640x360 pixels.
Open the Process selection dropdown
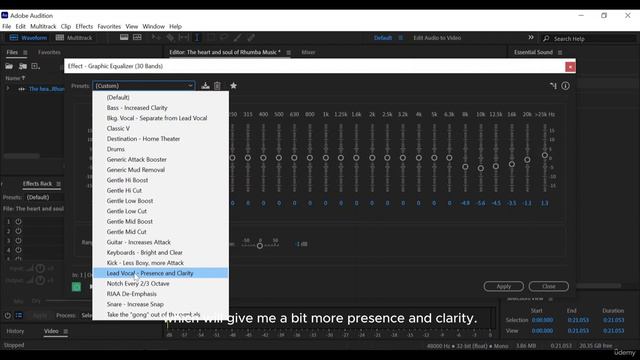[86, 316]
